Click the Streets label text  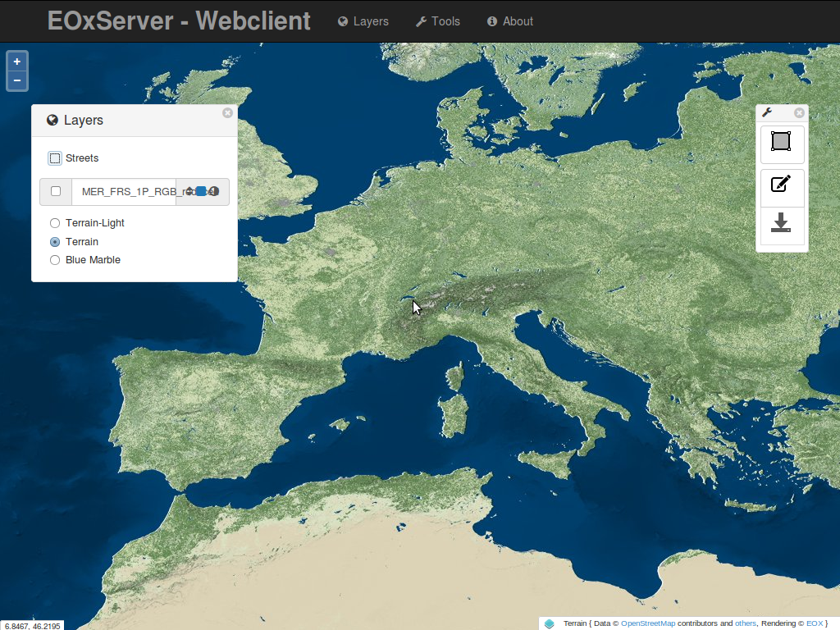(82, 158)
